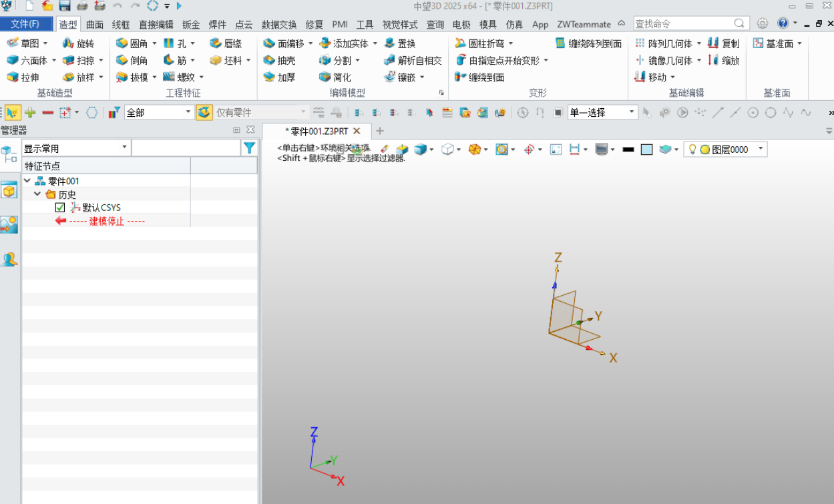
Task: Toggle the highlighted pick-filter arrow button
Action: [x=12, y=112]
